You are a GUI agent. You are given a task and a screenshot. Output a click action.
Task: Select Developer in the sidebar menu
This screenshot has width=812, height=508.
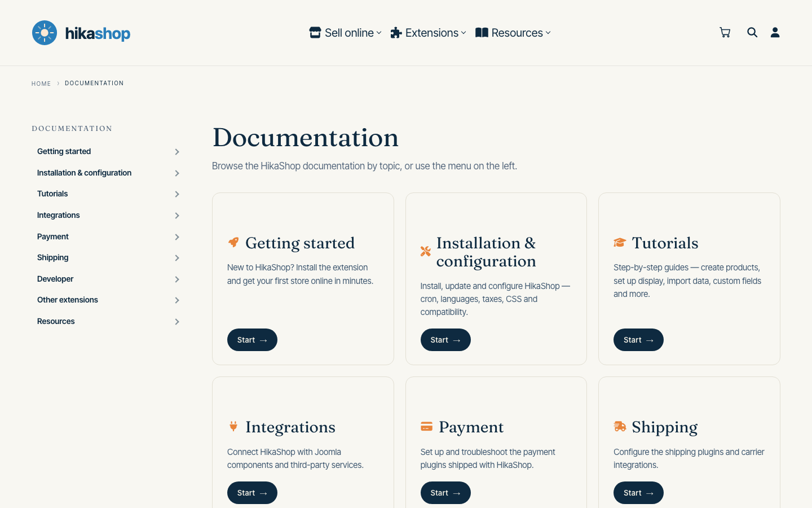(x=55, y=279)
